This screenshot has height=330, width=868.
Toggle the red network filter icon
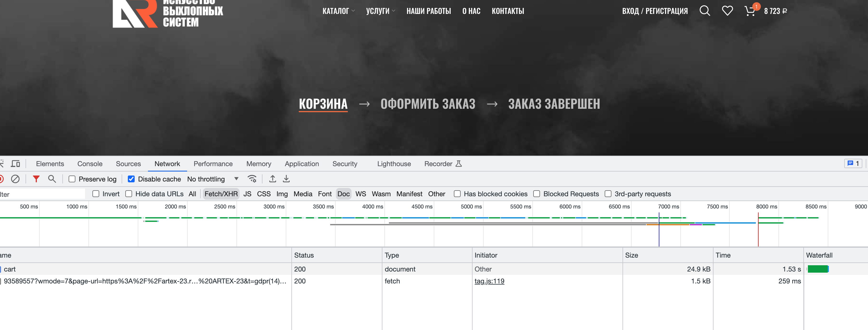tap(36, 179)
